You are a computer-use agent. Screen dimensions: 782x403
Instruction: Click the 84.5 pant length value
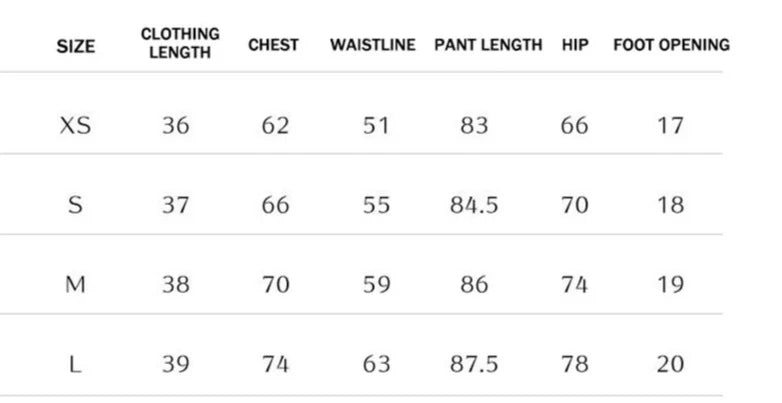[x=474, y=205]
